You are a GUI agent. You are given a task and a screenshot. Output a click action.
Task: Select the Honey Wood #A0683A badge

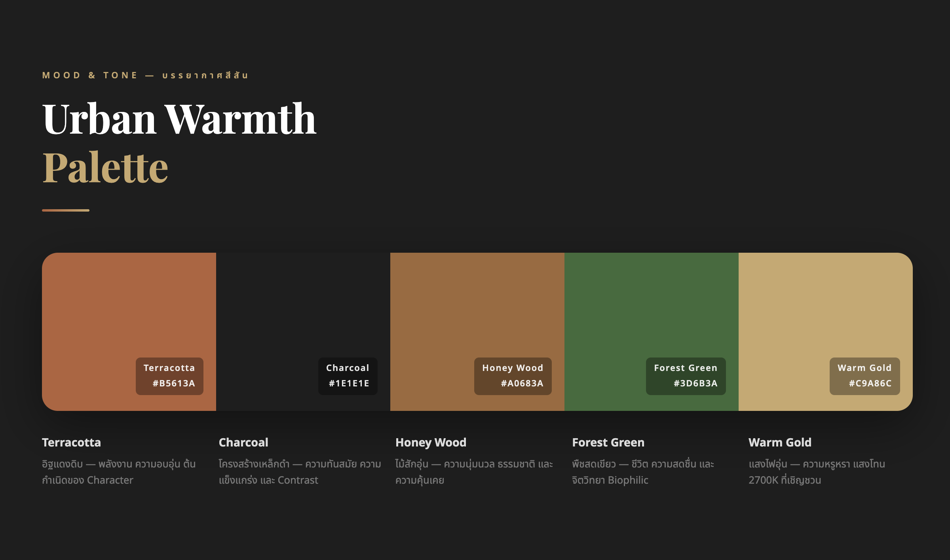(x=513, y=376)
